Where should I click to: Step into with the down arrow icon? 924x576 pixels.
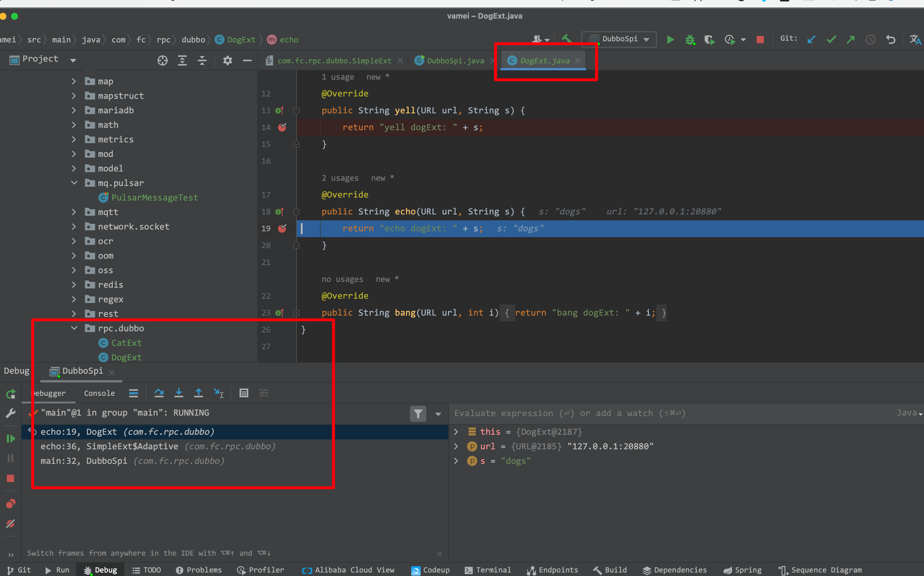[x=179, y=393]
